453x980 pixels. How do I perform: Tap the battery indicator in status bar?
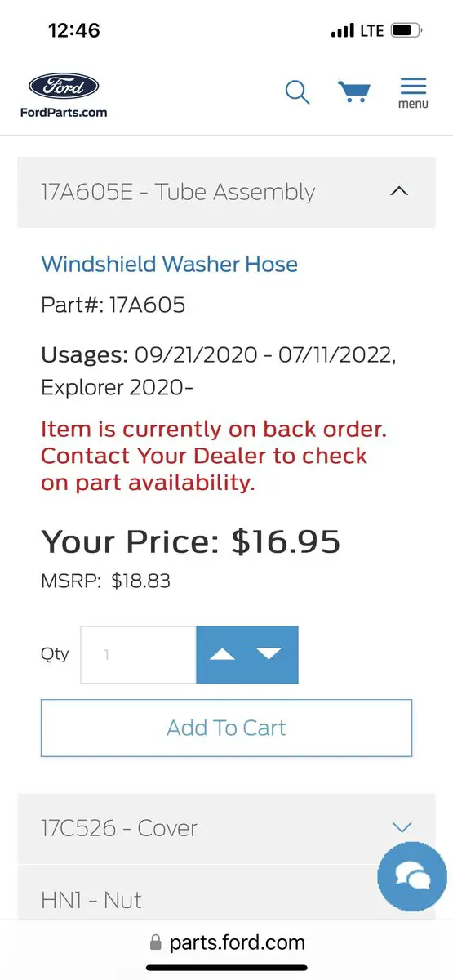[406, 31]
